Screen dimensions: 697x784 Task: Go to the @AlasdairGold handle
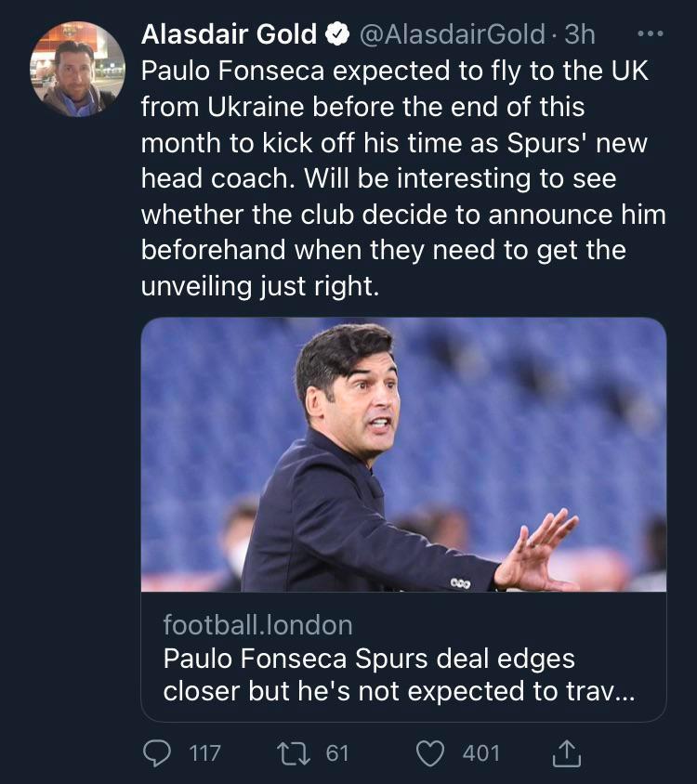coord(452,35)
